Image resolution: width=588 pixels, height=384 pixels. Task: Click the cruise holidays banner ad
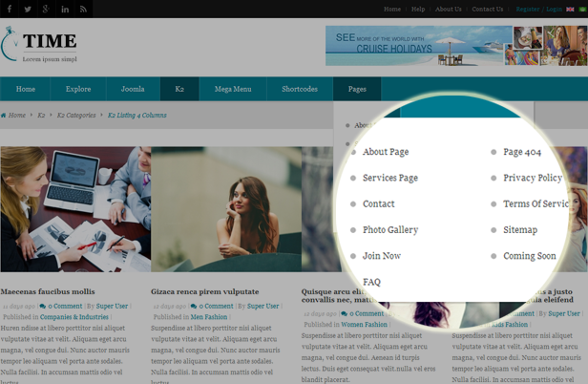click(x=455, y=45)
